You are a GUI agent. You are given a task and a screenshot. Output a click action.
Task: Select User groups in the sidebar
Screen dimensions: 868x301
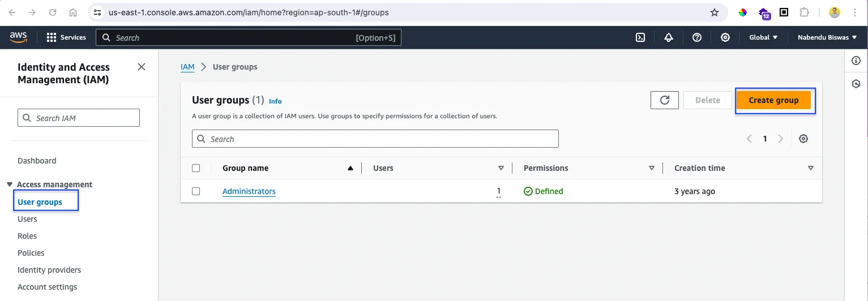coord(40,202)
